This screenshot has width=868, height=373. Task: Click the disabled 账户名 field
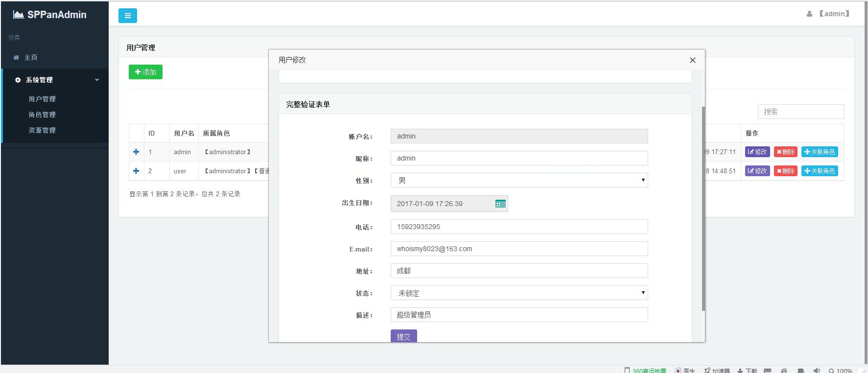[519, 136]
